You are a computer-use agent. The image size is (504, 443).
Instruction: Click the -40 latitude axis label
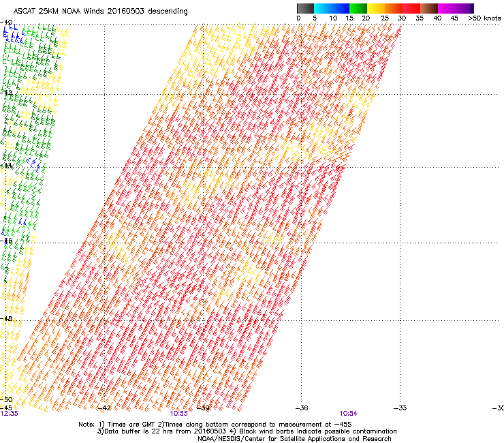coord(6,22)
